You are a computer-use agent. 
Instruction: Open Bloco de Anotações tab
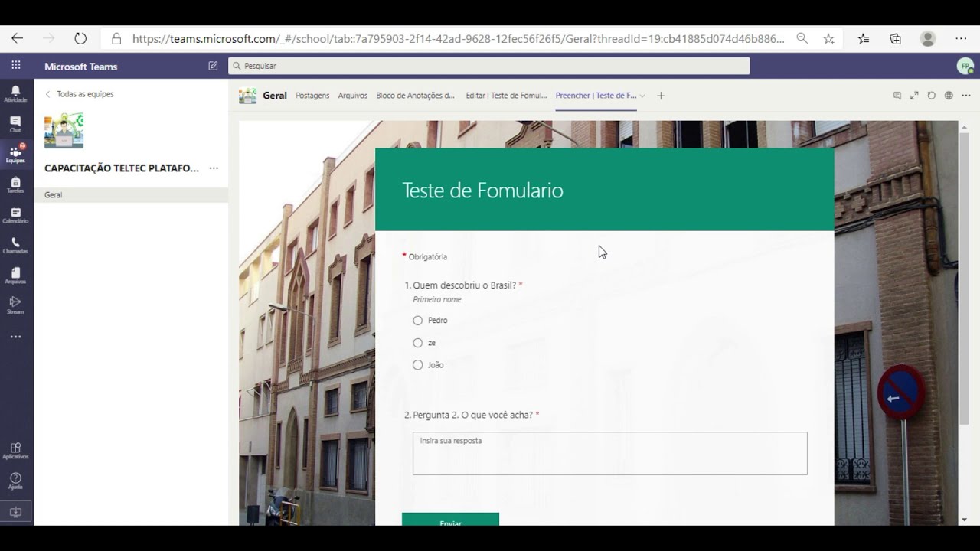pos(415,96)
